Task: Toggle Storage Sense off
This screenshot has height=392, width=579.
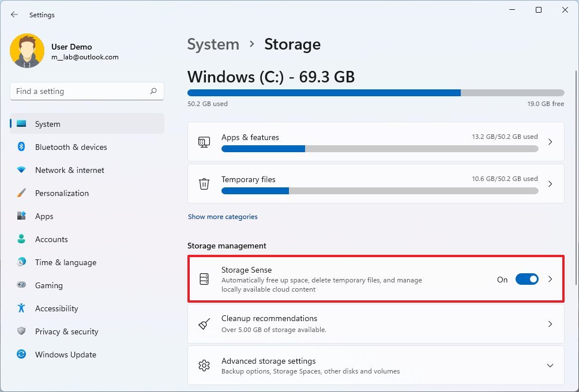Action: pos(527,279)
